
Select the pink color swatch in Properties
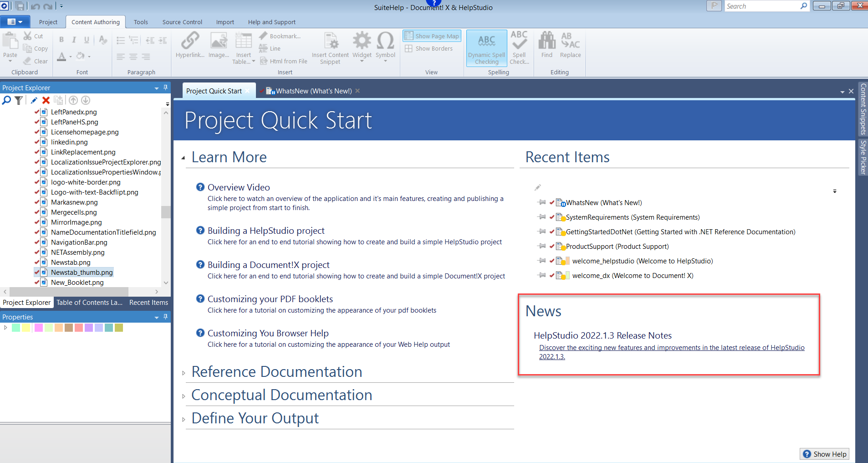[38, 328]
